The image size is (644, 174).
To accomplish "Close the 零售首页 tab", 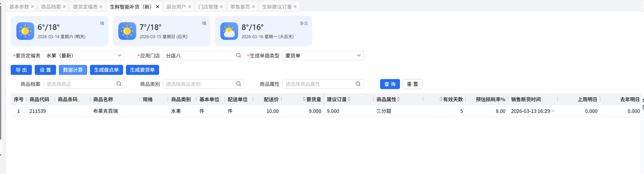I will click(x=253, y=7).
